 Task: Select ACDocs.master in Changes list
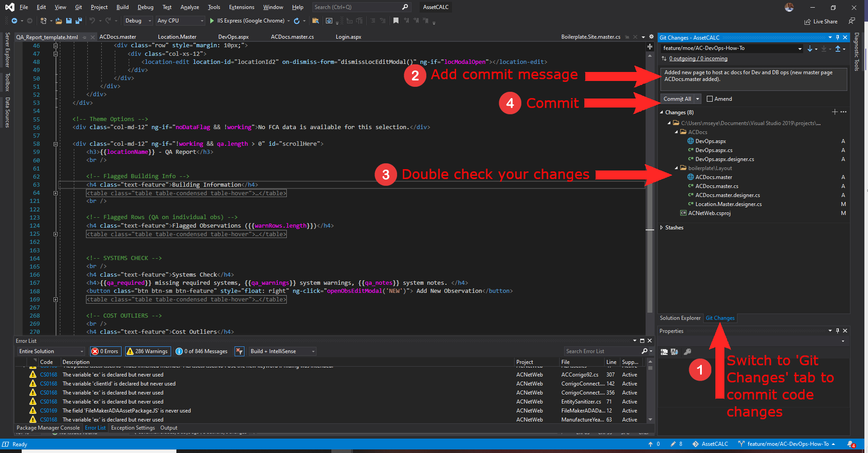(714, 177)
